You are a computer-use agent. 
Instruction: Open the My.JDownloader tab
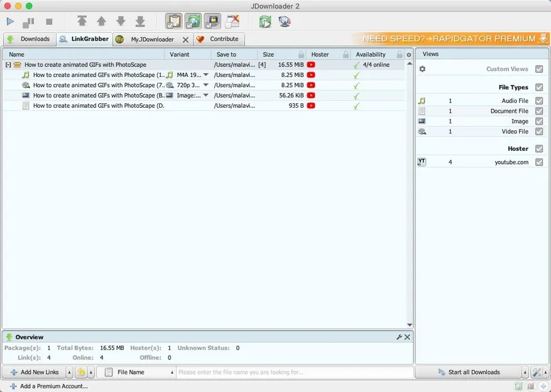152,39
